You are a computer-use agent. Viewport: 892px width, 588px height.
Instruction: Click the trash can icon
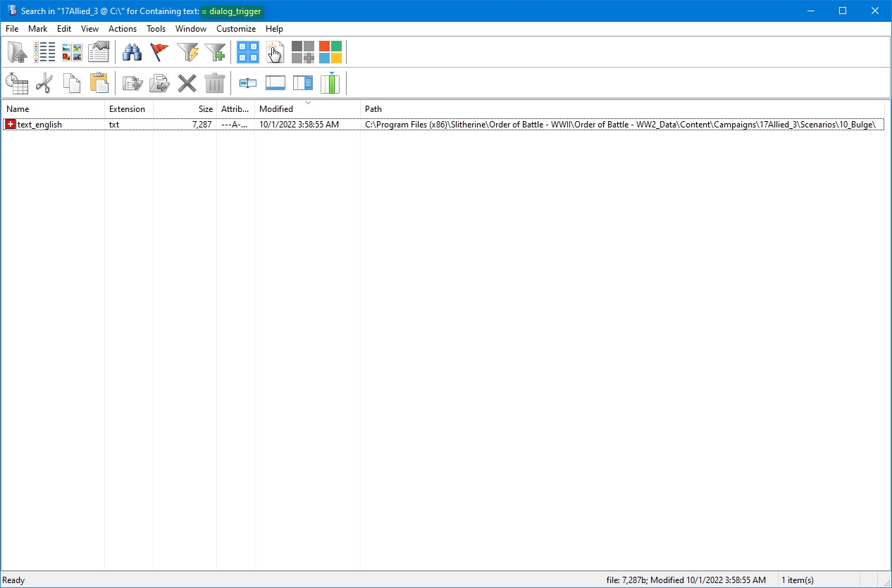tap(214, 83)
